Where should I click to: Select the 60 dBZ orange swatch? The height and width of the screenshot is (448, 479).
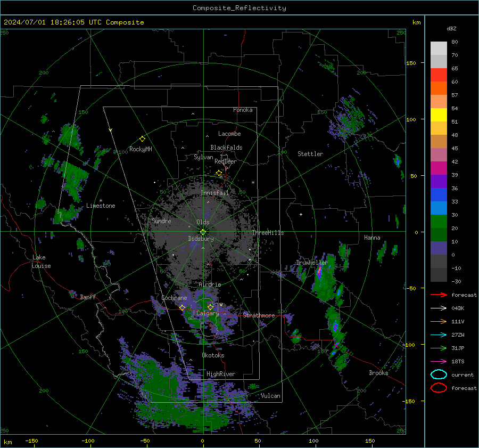pos(439,88)
